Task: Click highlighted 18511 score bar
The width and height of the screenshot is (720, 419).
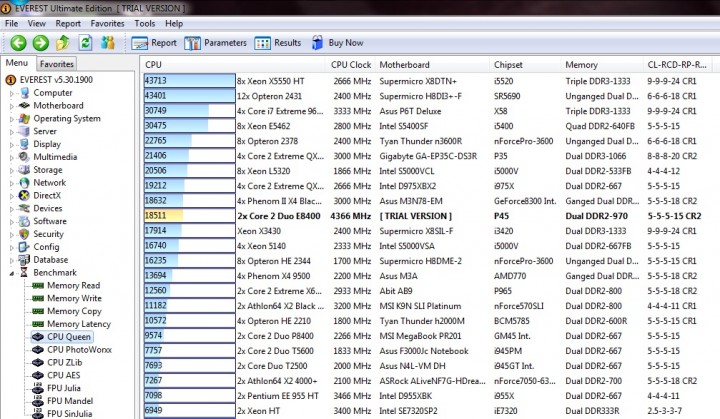Action: 189,216
